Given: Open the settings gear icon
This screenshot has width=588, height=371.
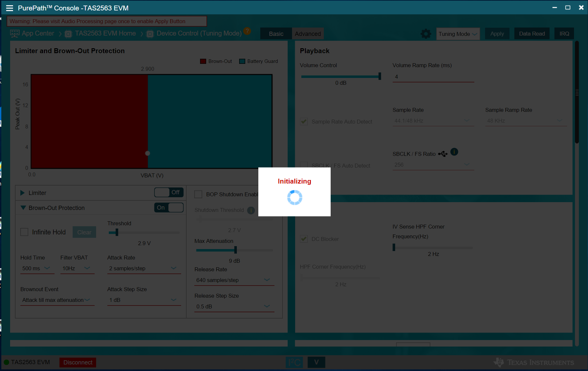Looking at the screenshot, I should [426, 34].
